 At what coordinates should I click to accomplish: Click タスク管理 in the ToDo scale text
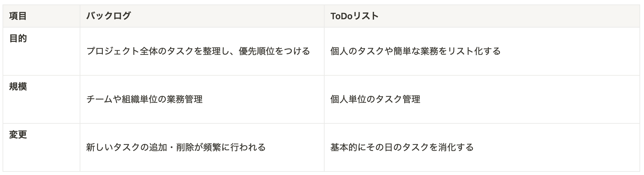click(398, 99)
